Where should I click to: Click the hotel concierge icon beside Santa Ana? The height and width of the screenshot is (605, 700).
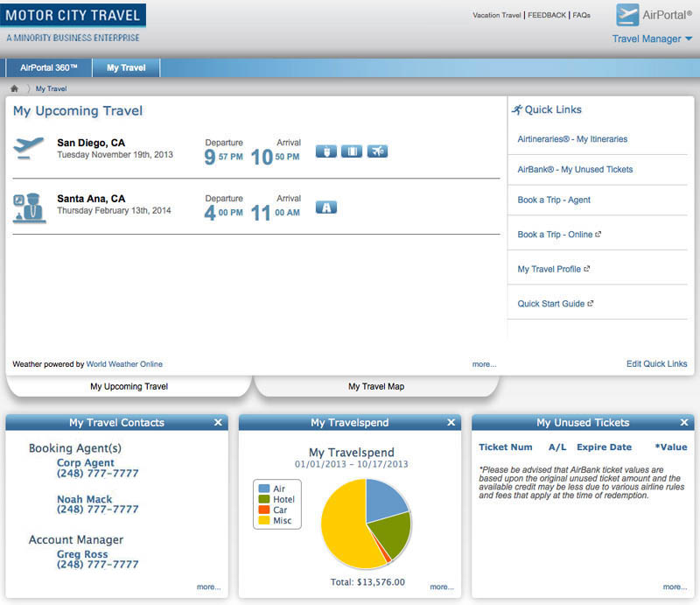[30, 208]
